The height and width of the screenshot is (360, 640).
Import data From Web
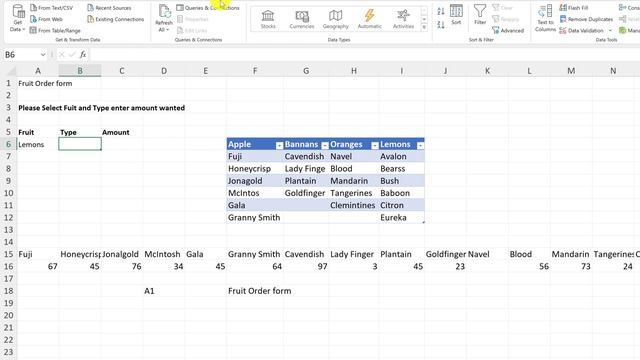coord(46,19)
